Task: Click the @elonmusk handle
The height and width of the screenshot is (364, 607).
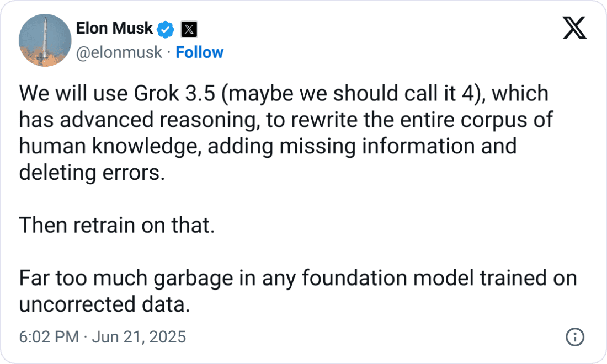Action: coord(119,52)
